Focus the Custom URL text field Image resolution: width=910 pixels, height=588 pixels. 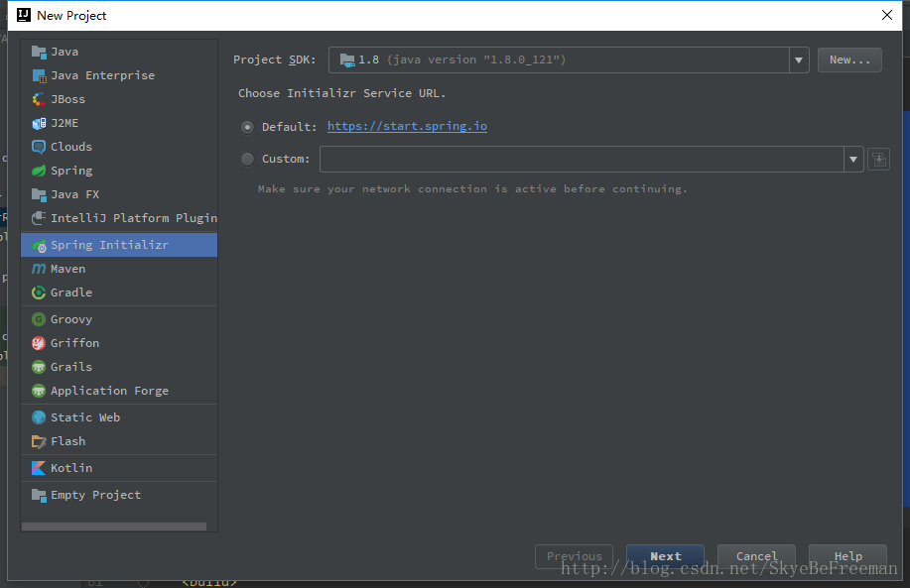coord(582,159)
